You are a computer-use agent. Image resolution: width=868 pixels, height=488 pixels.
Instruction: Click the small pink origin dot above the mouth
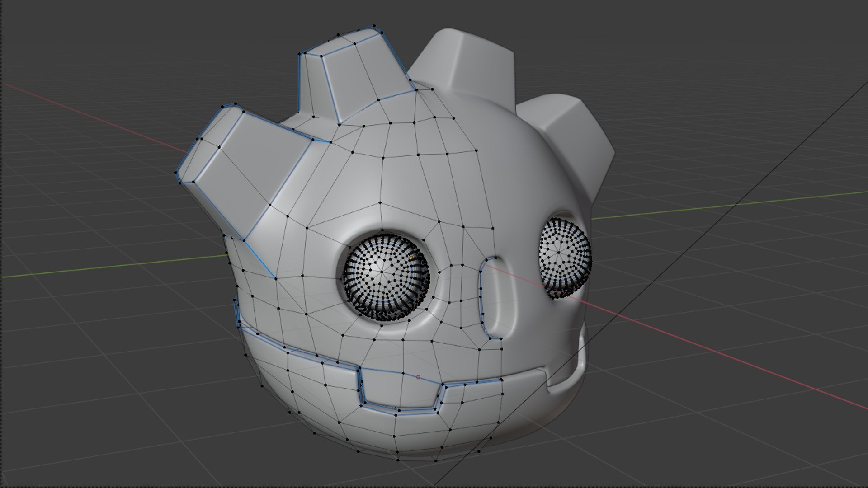pyautogui.click(x=418, y=377)
